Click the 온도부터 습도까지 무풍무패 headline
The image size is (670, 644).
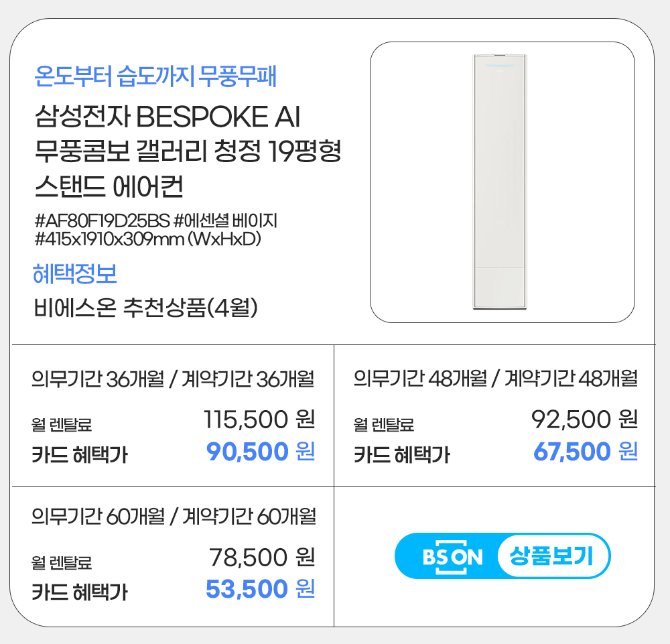pyautogui.click(x=155, y=77)
